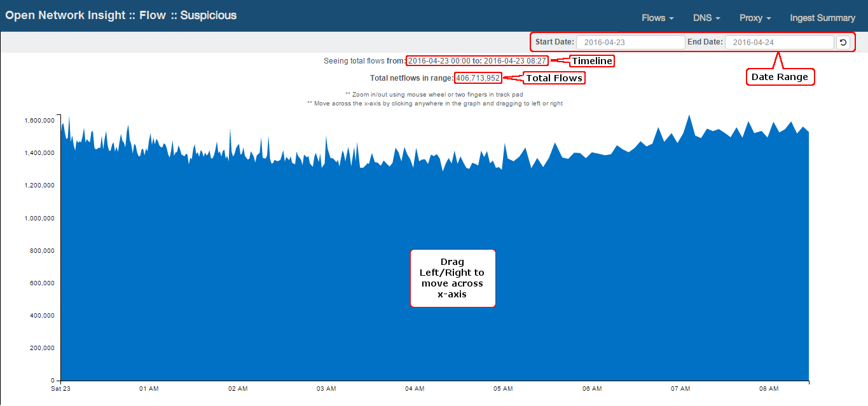The width and height of the screenshot is (868, 406).
Task: Select the Total Flows annotation label
Action: tap(553, 78)
